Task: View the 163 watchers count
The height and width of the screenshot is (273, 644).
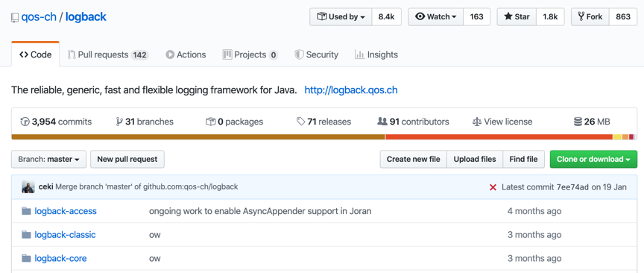Action: click(476, 17)
